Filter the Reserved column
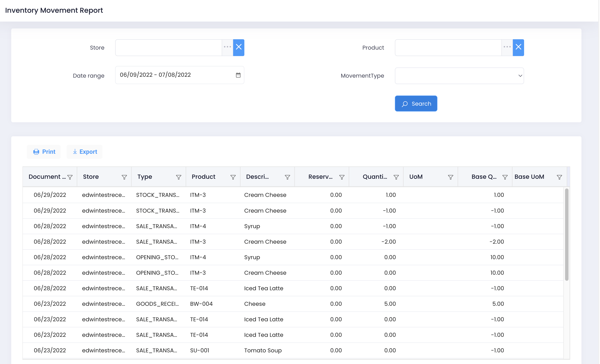This screenshot has width=600, height=364. pyautogui.click(x=342, y=177)
